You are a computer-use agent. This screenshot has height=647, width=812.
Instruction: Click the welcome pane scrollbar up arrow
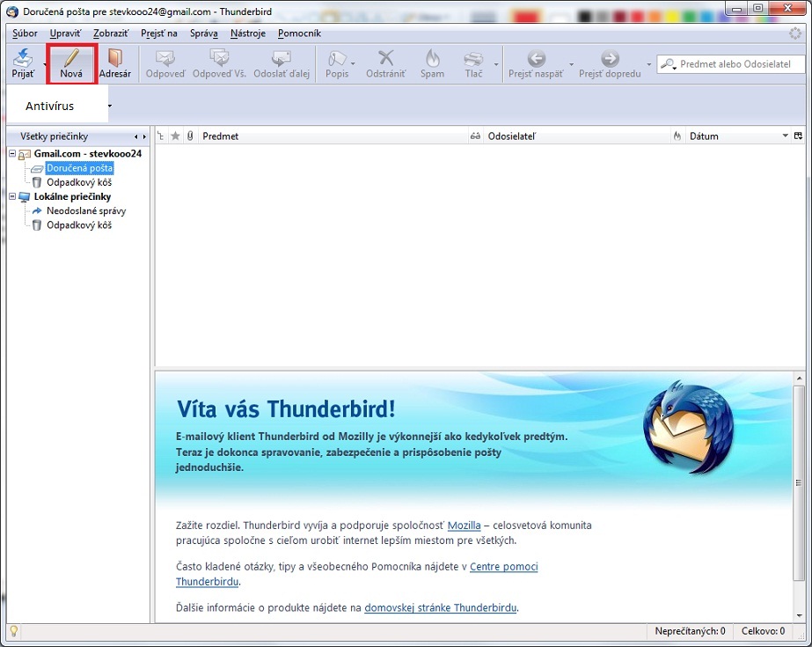tap(799, 379)
